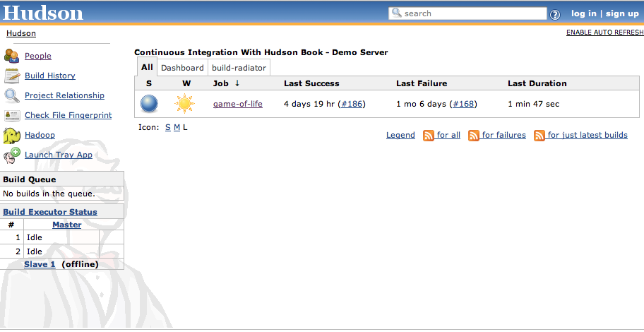This screenshot has height=332, width=644.
Task: Click the Check File Fingerprint icon
Action: (x=11, y=115)
